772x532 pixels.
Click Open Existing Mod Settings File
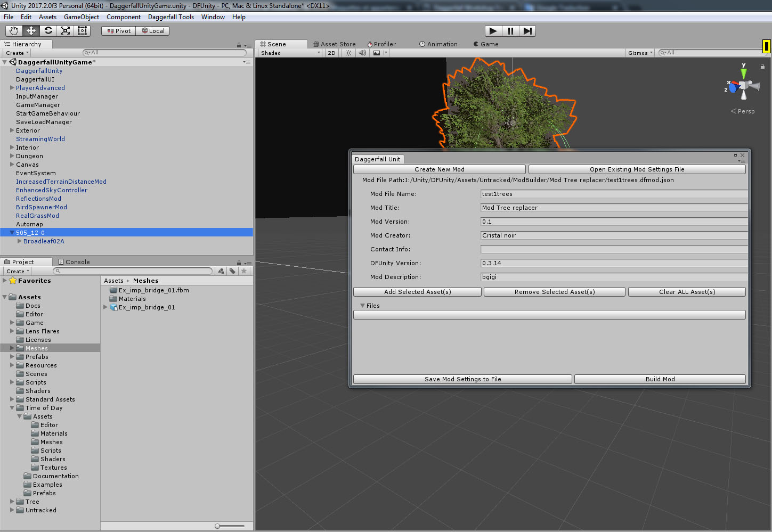click(637, 169)
